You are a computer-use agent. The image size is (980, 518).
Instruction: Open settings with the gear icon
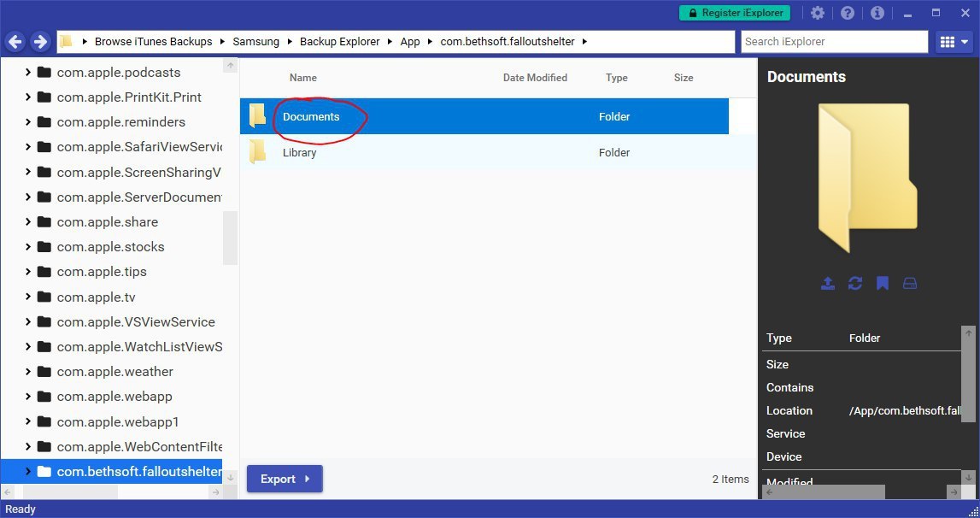(818, 13)
